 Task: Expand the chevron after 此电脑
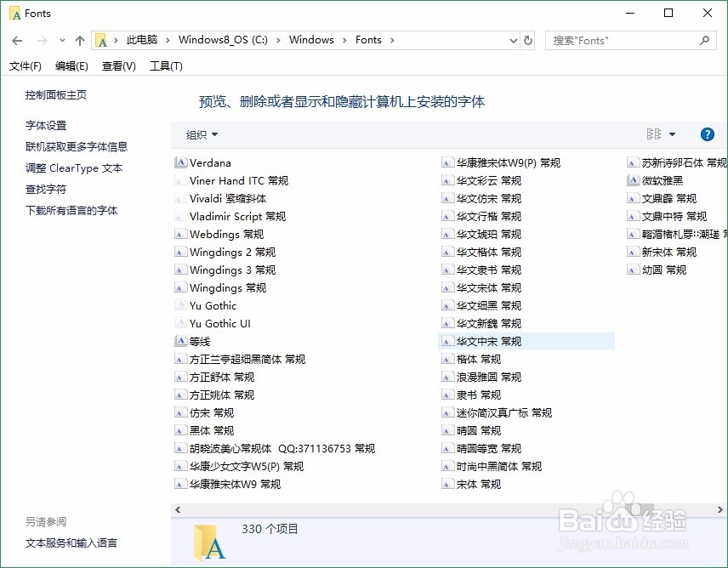pos(168,40)
